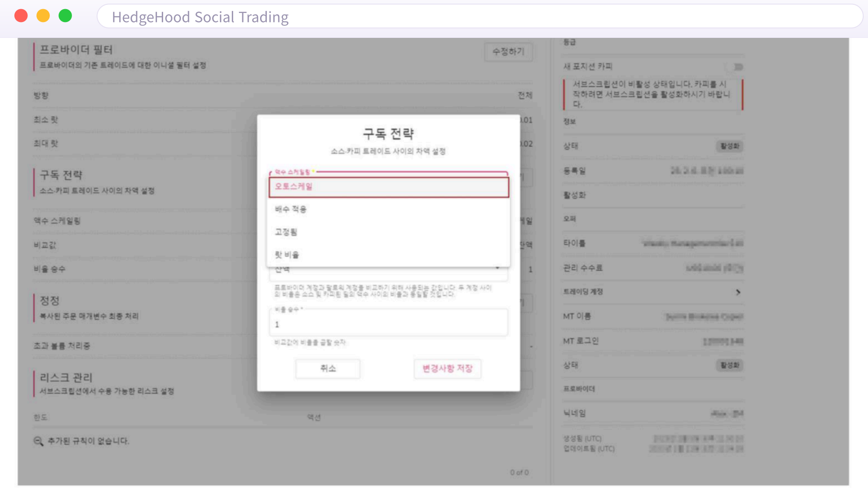Click the 액수 스케일링 row in background
Image resolution: width=868 pixels, height=503 pixels.
[283, 221]
